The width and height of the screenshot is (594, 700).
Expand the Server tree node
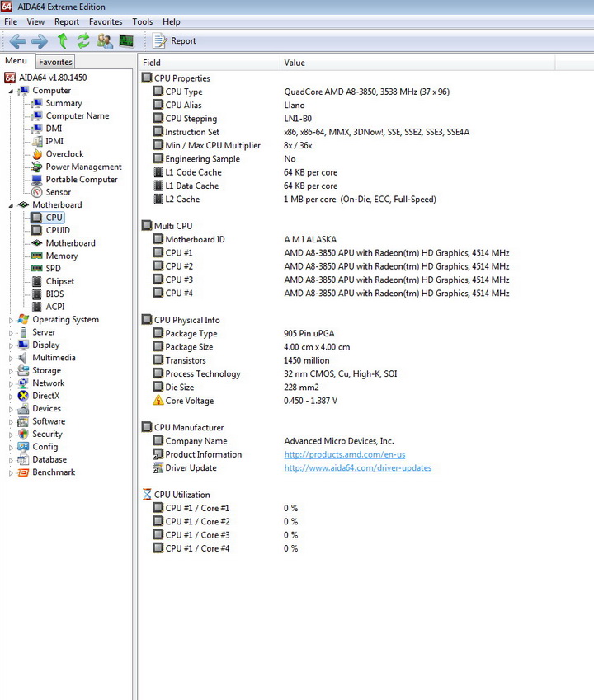(x=11, y=332)
